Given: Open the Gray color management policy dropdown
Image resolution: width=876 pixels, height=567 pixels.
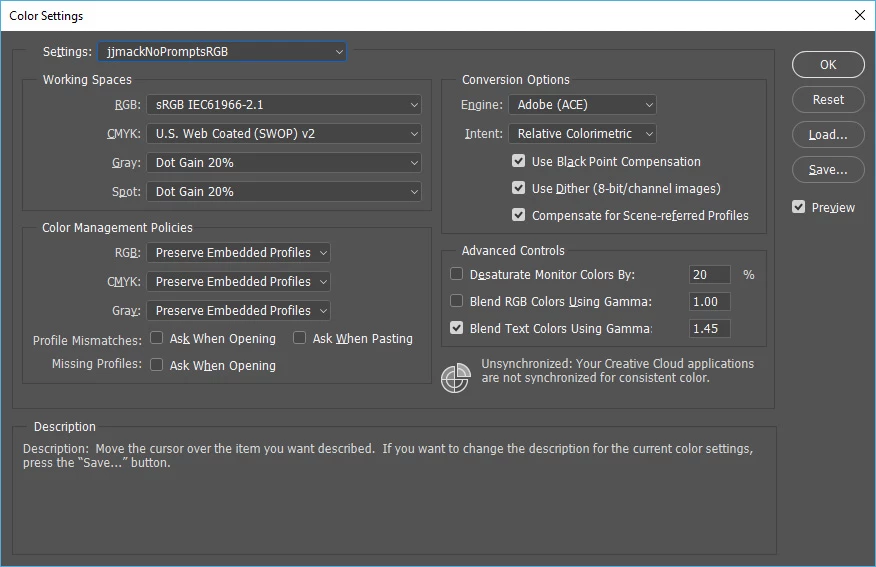Looking at the screenshot, I should pos(239,311).
